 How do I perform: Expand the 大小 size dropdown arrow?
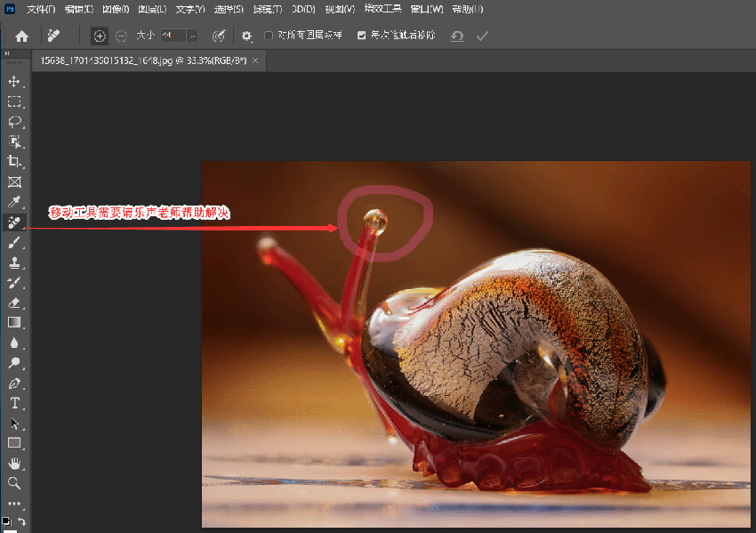click(192, 36)
